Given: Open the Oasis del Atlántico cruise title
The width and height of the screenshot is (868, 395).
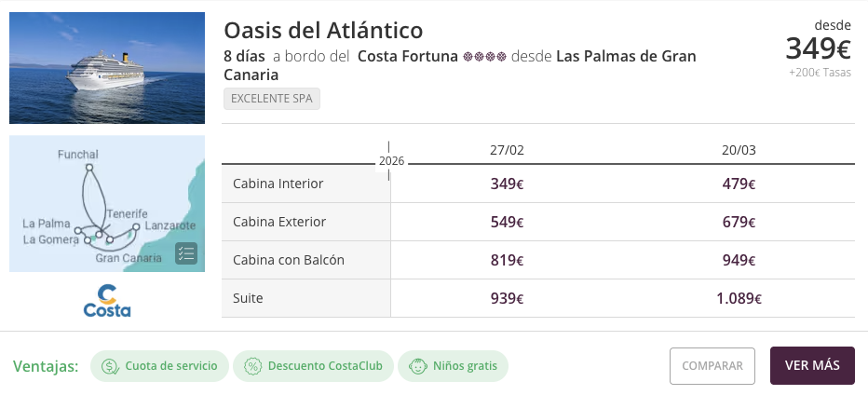Looking at the screenshot, I should 323,31.
